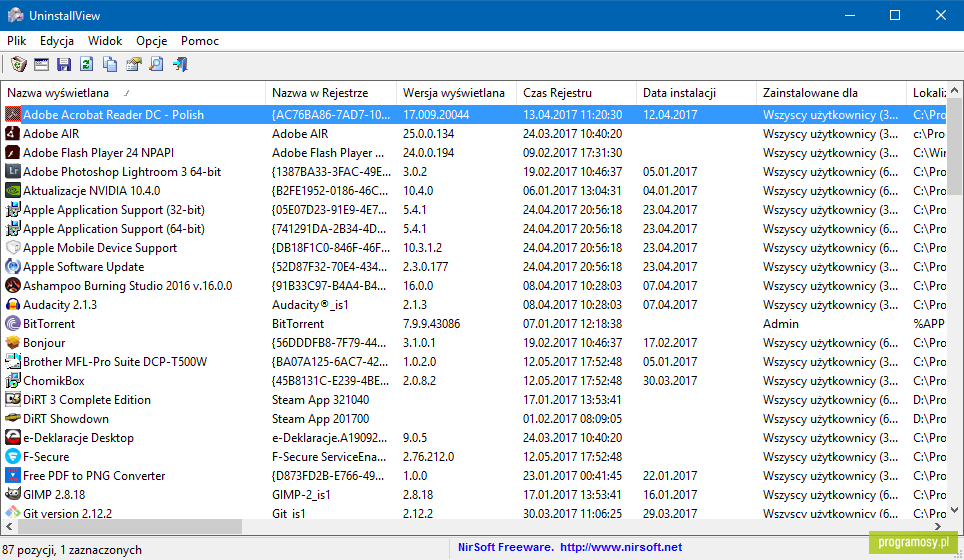Click the Admin cell in BitTorrent row
The image size is (964, 560).
coord(781,324)
